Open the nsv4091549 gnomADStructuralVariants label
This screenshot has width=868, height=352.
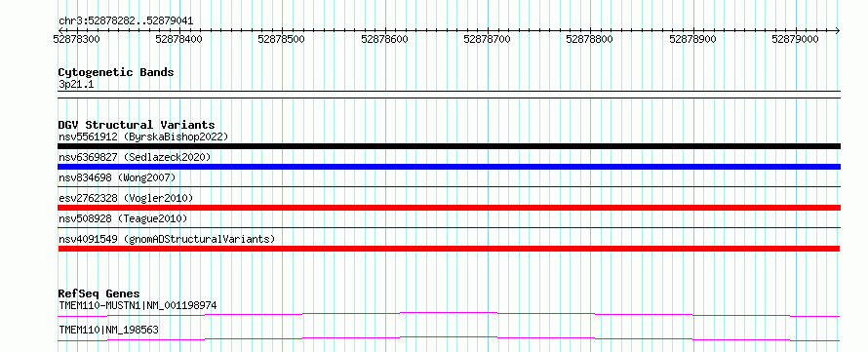point(167,239)
